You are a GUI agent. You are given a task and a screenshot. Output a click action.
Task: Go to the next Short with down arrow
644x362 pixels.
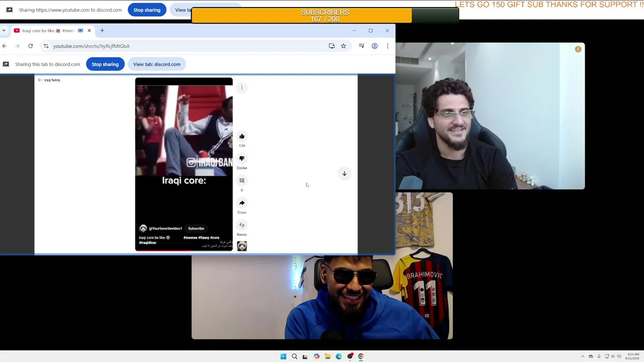345,173
